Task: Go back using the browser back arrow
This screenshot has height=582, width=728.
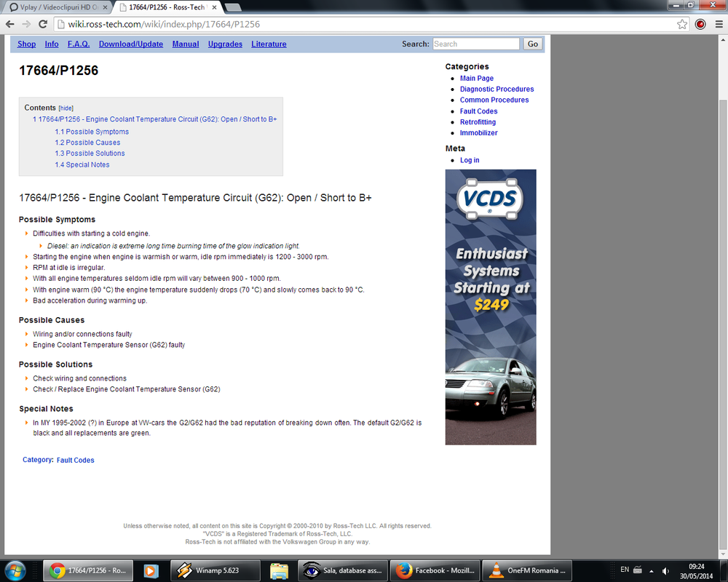Action: tap(9, 24)
